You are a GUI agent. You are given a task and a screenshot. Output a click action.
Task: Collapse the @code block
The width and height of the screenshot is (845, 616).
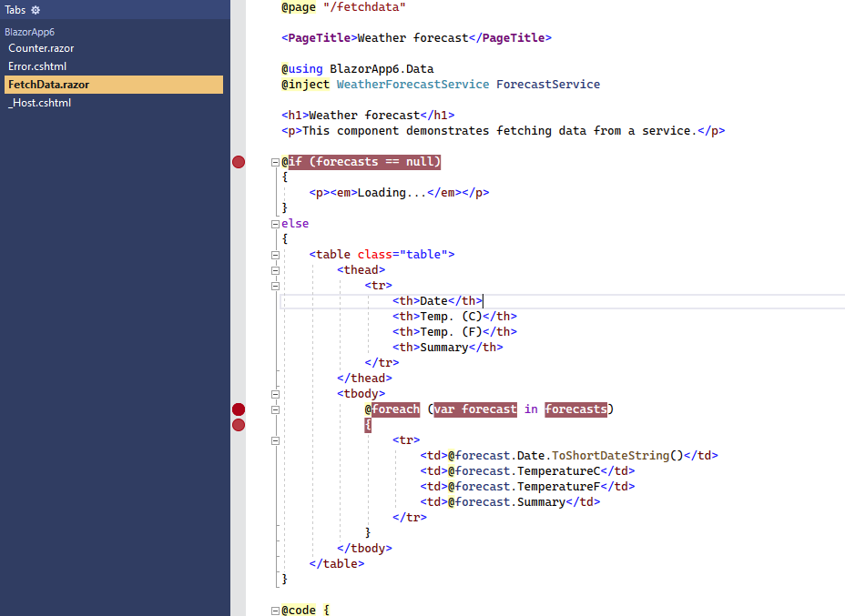pyautogui.click(x=274, y=610)
